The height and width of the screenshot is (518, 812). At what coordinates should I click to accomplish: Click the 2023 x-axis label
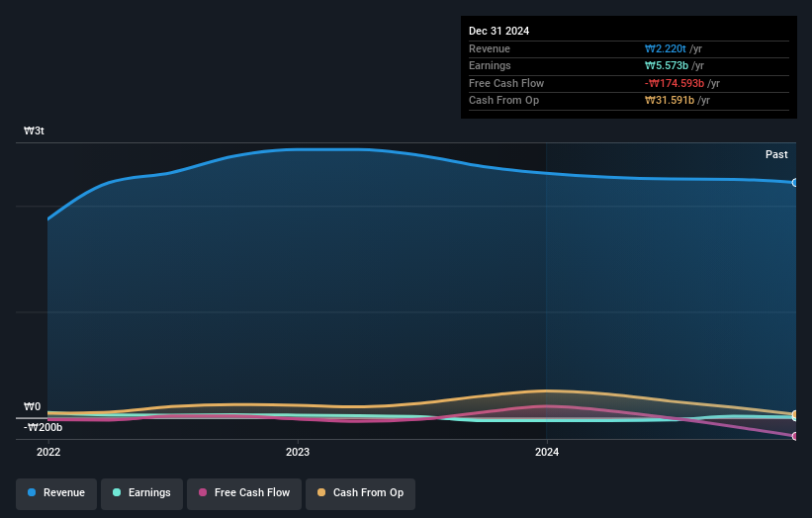point(298,453)
